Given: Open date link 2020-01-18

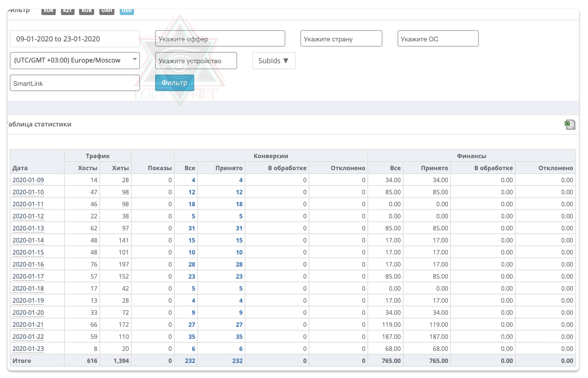Looking at the screenshot, I should 28,288.
